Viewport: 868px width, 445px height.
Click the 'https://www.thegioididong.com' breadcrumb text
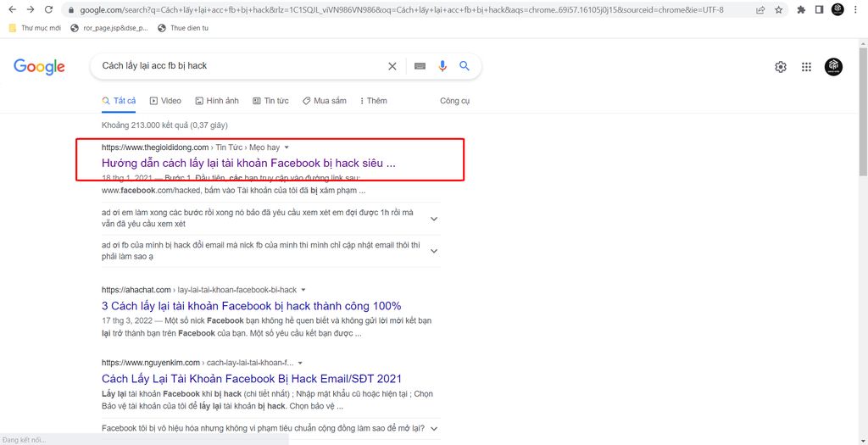[x=155, y=147]
